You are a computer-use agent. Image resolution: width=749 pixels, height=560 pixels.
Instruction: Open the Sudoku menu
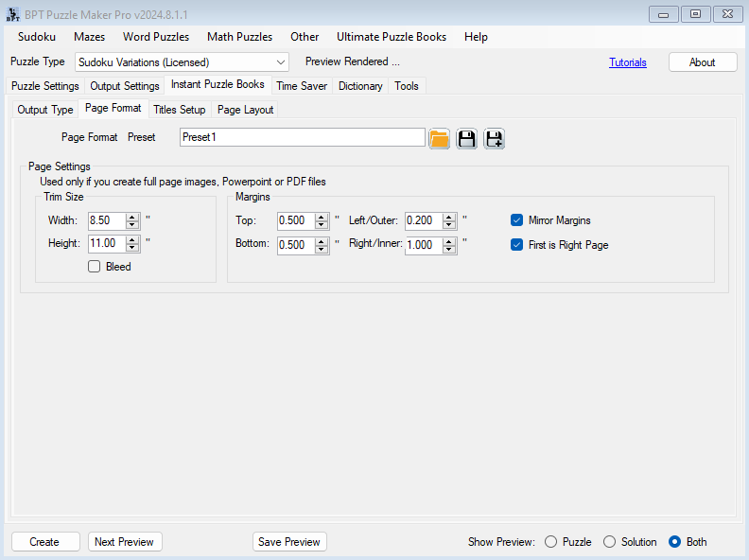pos(37,37)
